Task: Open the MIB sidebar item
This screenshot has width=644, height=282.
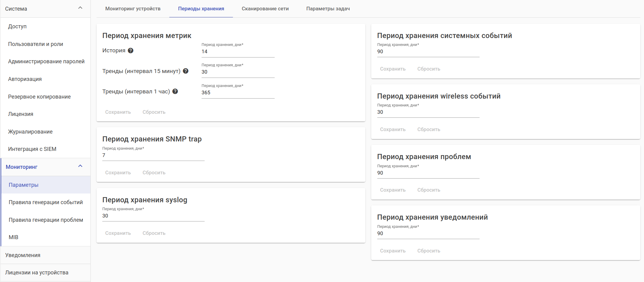Action: point(14,237)
